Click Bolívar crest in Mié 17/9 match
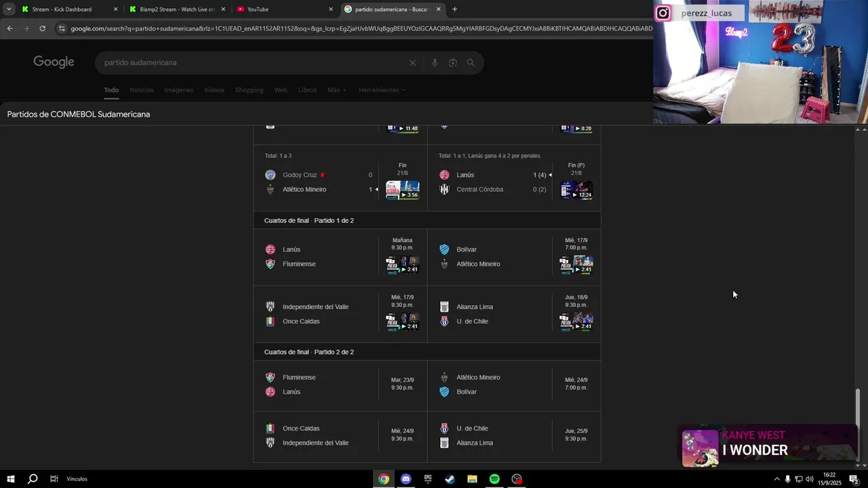The image size is (868, 488). pos(444,249)
